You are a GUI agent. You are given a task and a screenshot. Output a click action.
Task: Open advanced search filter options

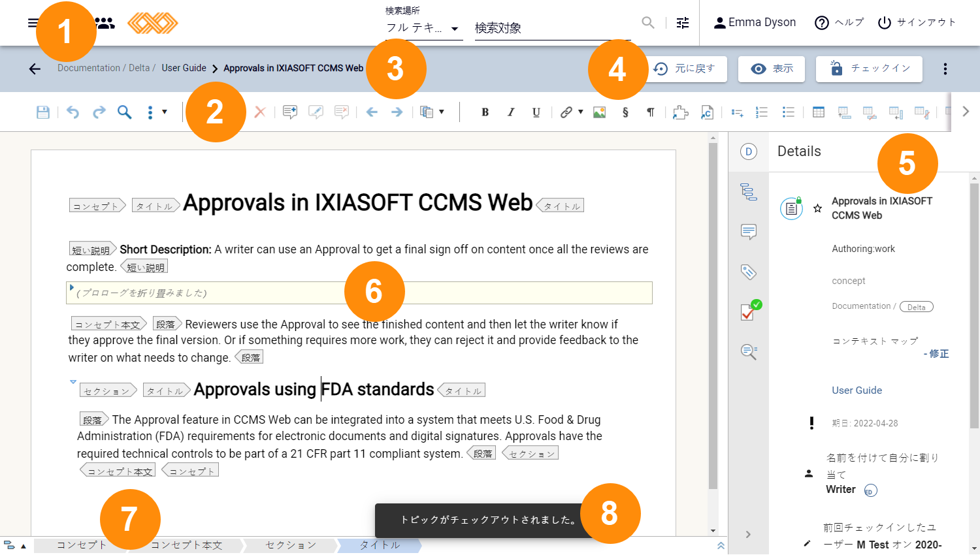[x=683, y=23]
